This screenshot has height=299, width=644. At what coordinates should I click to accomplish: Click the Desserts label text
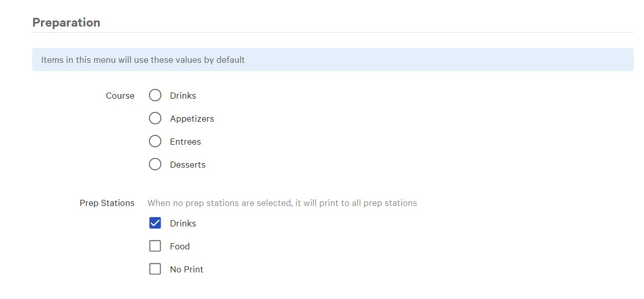(x=187, y=164)
